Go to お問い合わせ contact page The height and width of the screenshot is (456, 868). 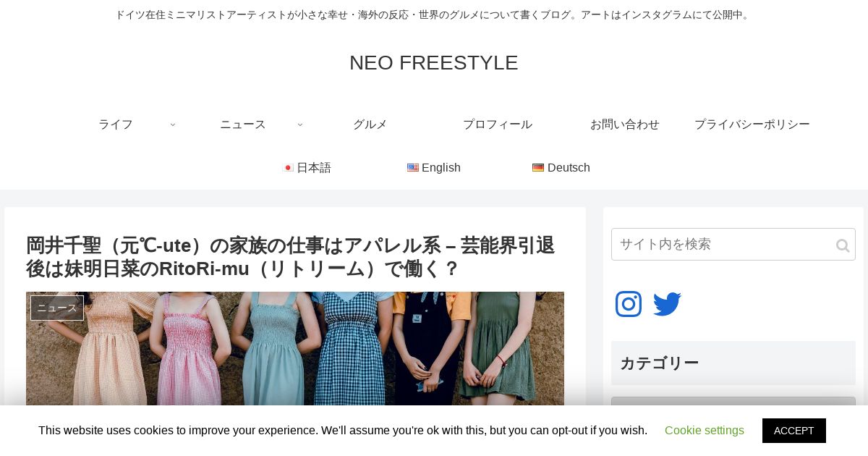625,124
